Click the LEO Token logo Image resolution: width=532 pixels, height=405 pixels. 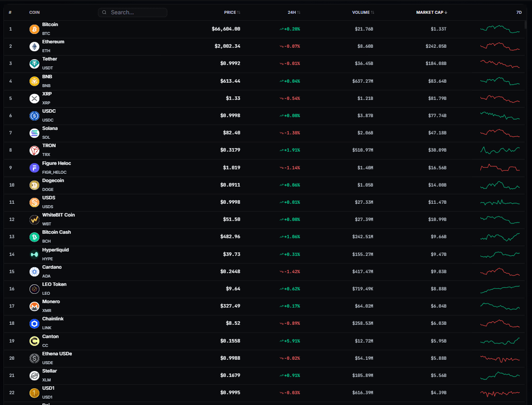pyautogui.click(x=34, y=289)
